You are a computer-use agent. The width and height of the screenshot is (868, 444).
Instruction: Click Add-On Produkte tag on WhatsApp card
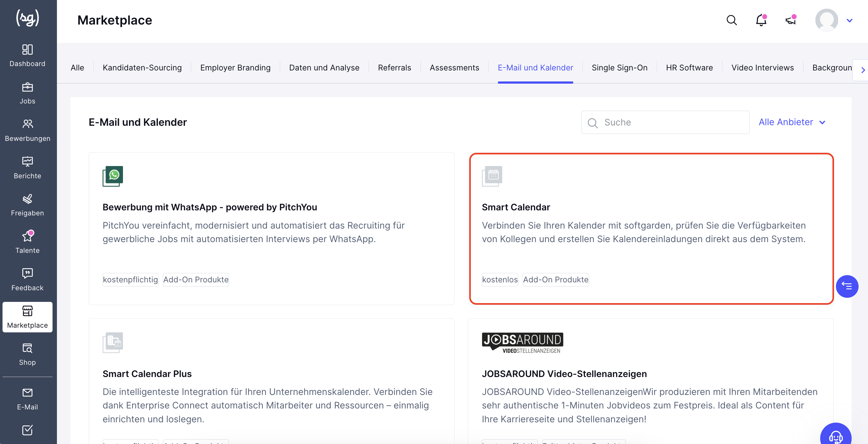(196, 280)
